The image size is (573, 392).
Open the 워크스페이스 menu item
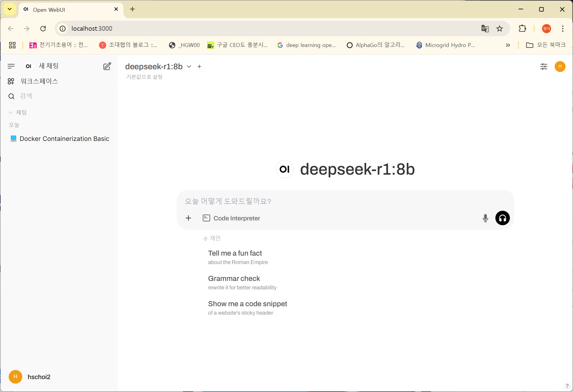tap(39, 81)
